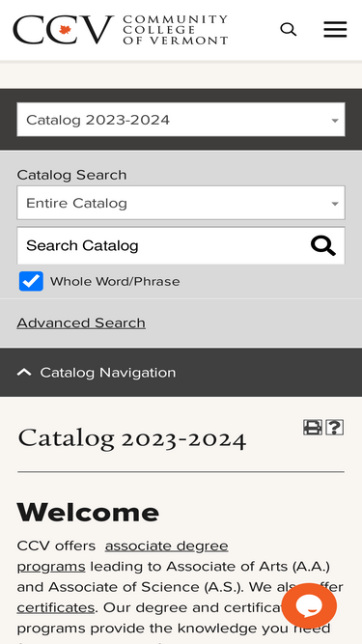Print this catalog page
Screen dimensions: 362x644
point(313,428)
